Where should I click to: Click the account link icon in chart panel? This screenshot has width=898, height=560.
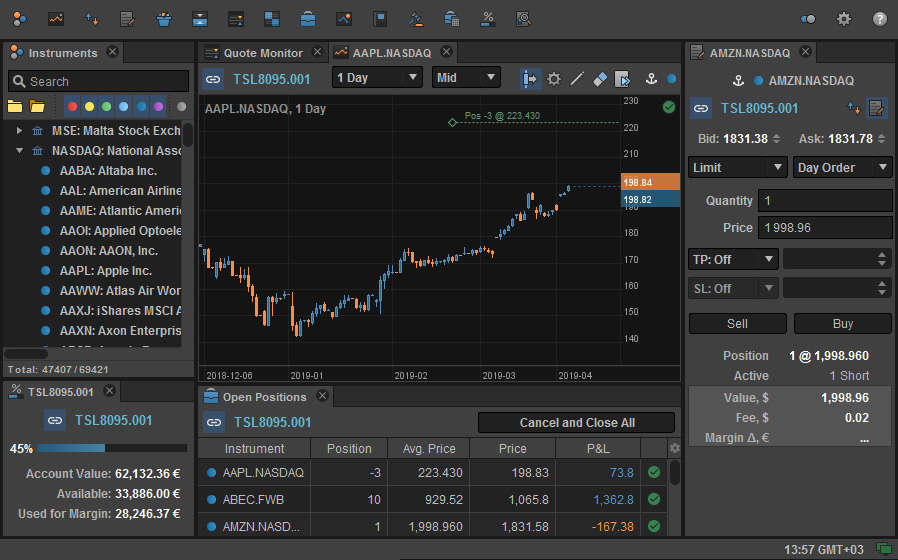(213, 78)
